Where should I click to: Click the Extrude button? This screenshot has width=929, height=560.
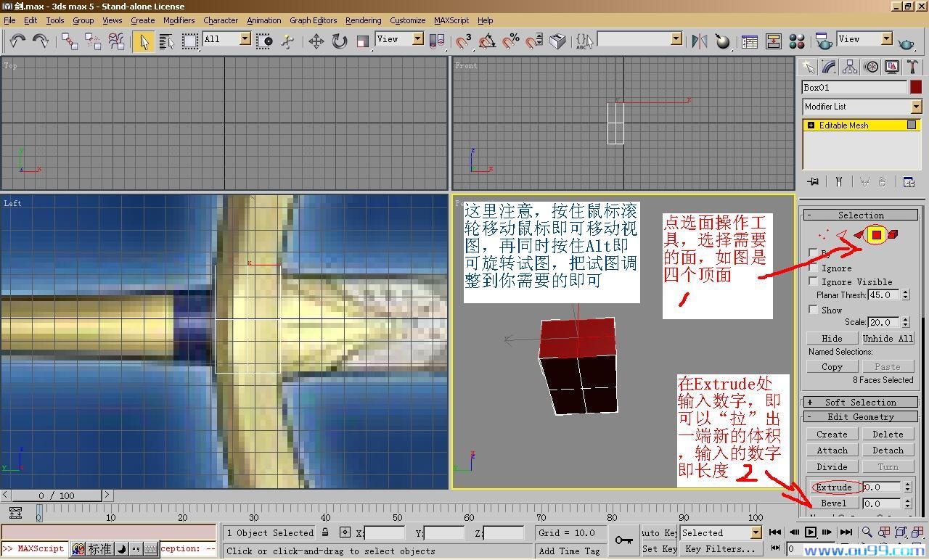tap(834, 487)
